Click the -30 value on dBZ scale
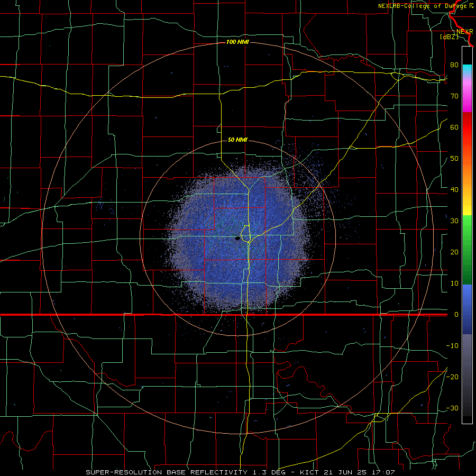Viewport: 476px width, 476px height. click(452, 408)
